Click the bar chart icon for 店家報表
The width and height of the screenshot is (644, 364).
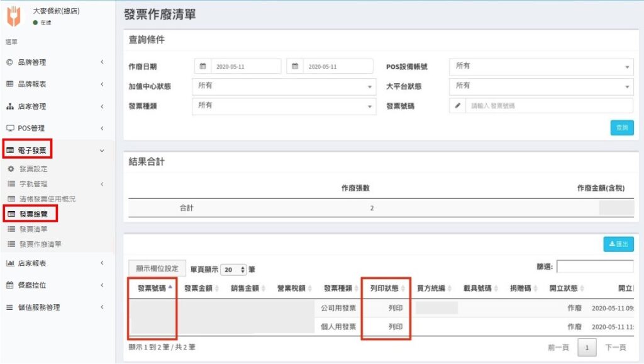pyautogui.click(x=10, y=263)
